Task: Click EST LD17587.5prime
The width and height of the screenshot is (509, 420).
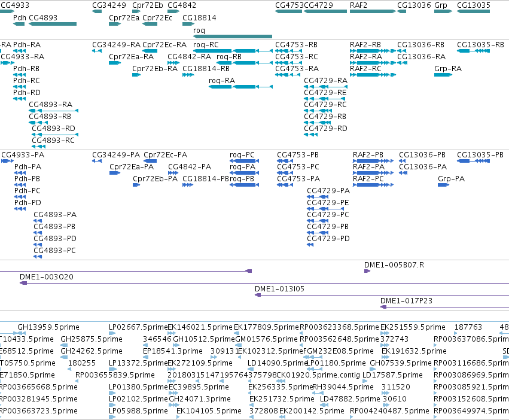Action: (392, 375)
